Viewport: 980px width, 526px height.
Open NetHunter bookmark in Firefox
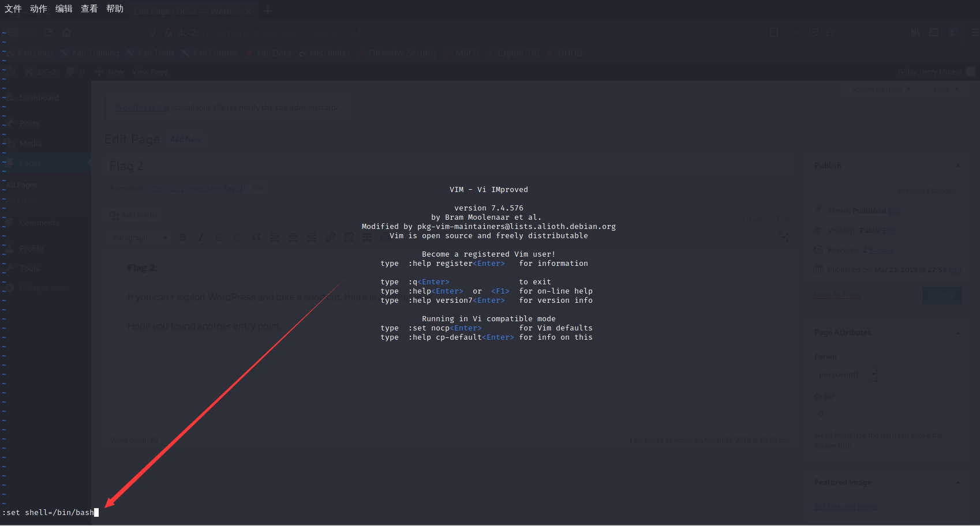324,53
